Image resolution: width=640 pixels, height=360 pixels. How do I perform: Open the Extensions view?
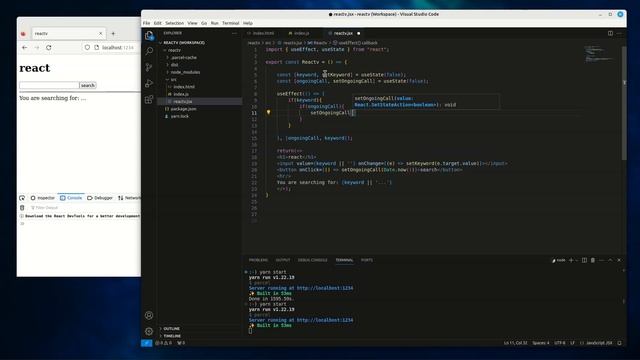point(149,100)
